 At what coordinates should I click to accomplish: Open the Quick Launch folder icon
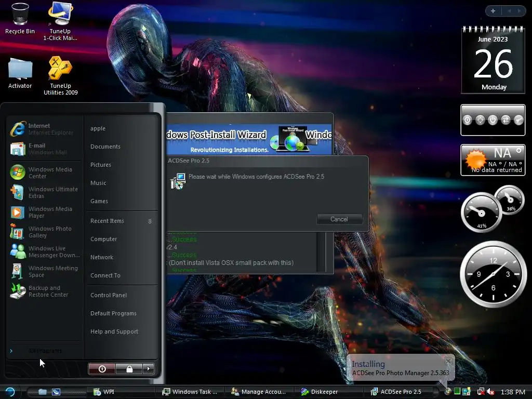[x=43, y=392]
